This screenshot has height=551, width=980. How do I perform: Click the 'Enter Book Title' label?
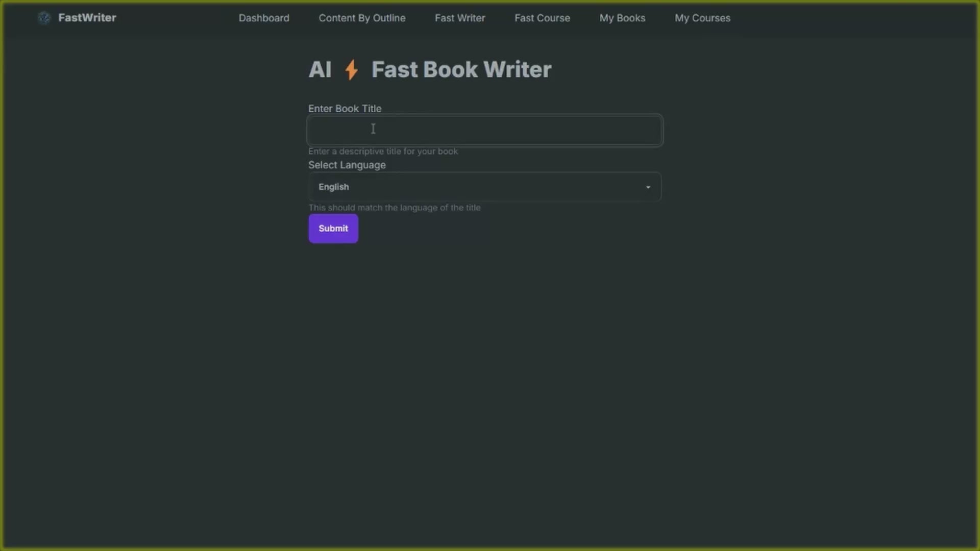tap(345, 109)
